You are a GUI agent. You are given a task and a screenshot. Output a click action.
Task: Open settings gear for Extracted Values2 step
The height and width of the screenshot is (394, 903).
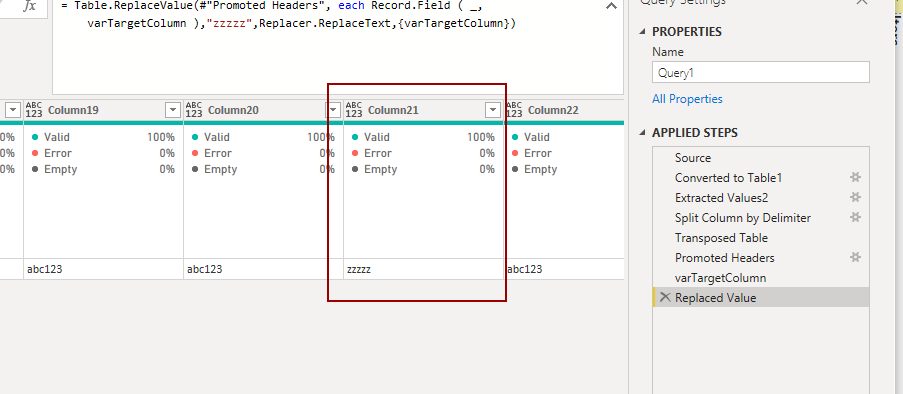pyautogui.click(x=855, y=198)
